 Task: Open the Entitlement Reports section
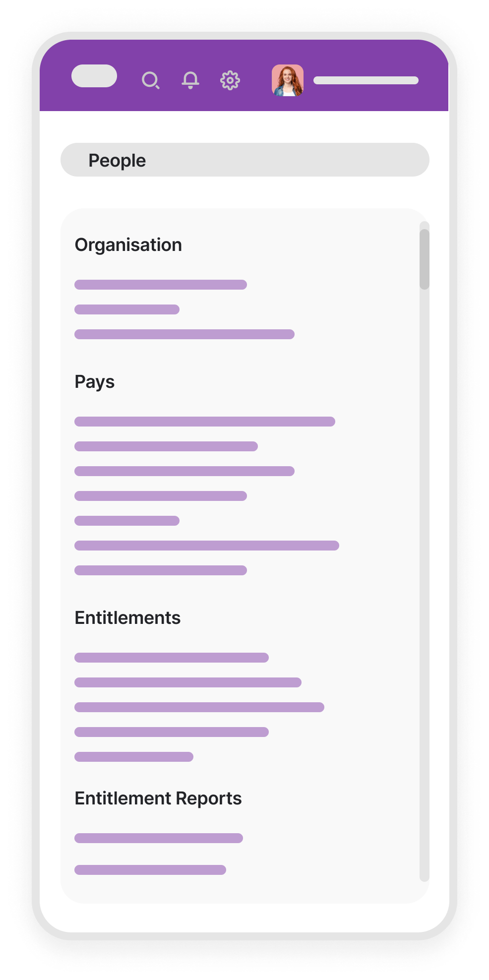click(x=158, y=798)
